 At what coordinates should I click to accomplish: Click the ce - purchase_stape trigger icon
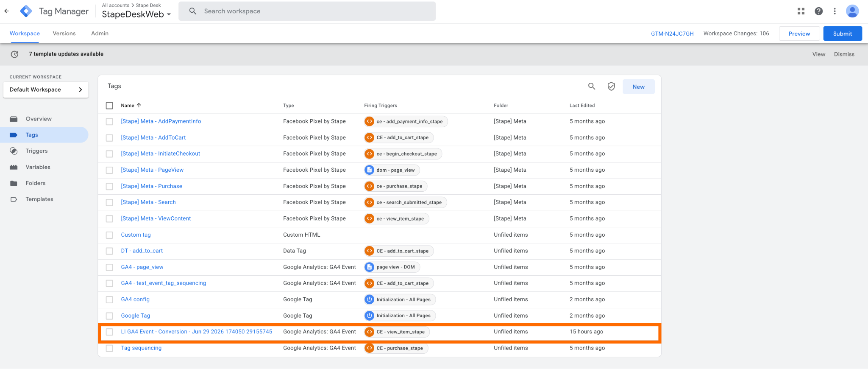click(370, 186)
